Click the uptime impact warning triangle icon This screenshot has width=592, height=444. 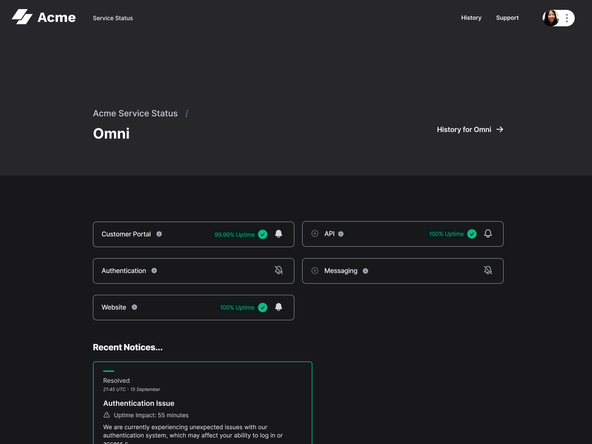106,415
